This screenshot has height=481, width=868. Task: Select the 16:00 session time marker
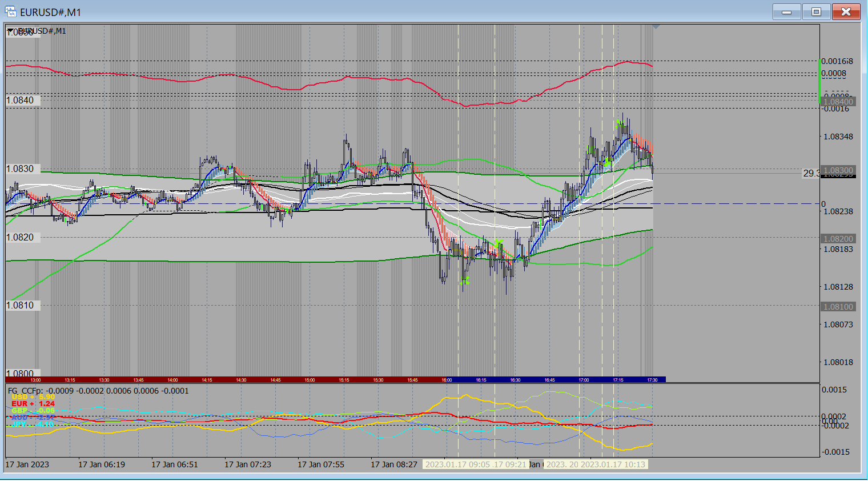pos(447,380)
